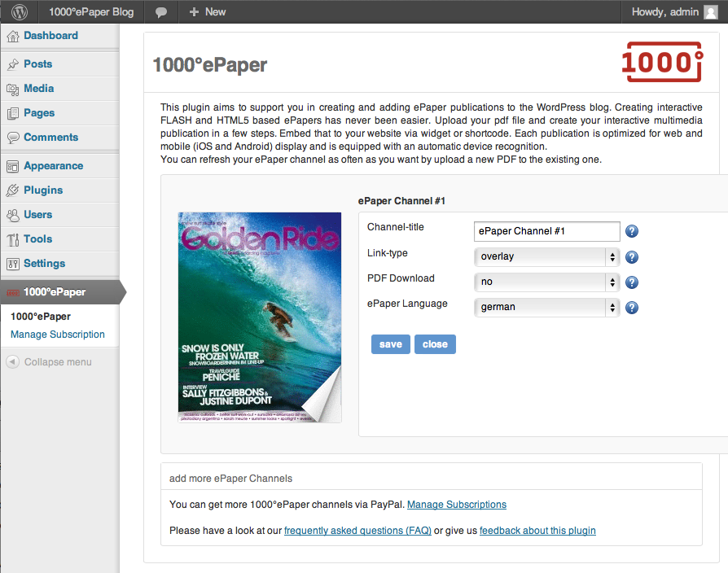The height and width of the screenshot is (573, 728).
Task: Open the Dashboard menu
Action: 50,36
